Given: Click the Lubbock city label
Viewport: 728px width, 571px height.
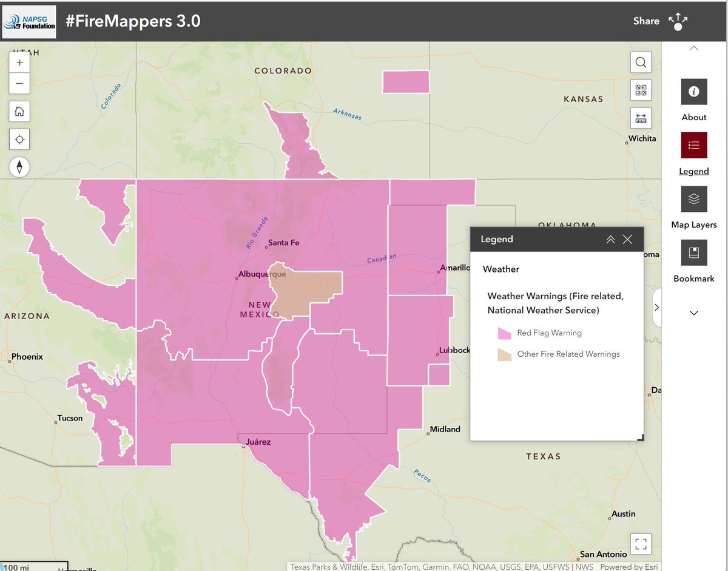Looking at the screenshot, I should click(455, 350).
